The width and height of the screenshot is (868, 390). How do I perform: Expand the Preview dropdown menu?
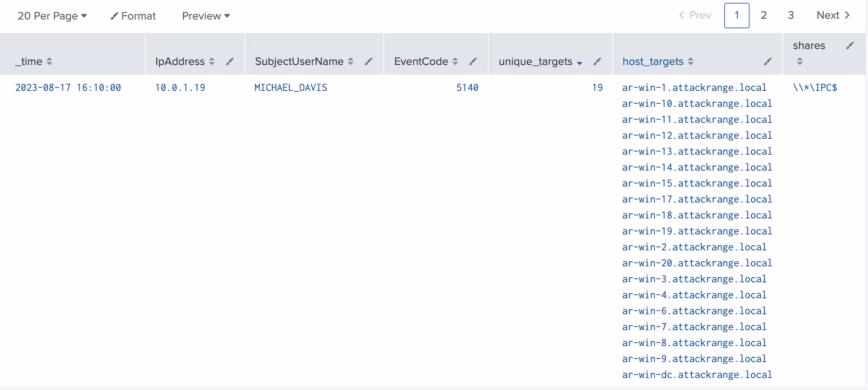coord(206,16)
